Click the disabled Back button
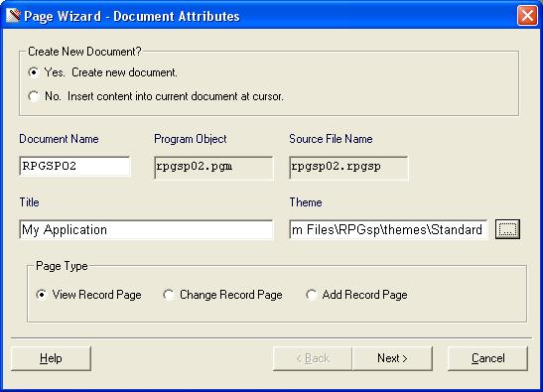This screenshot has height=392, width=543. coord(313,358)
